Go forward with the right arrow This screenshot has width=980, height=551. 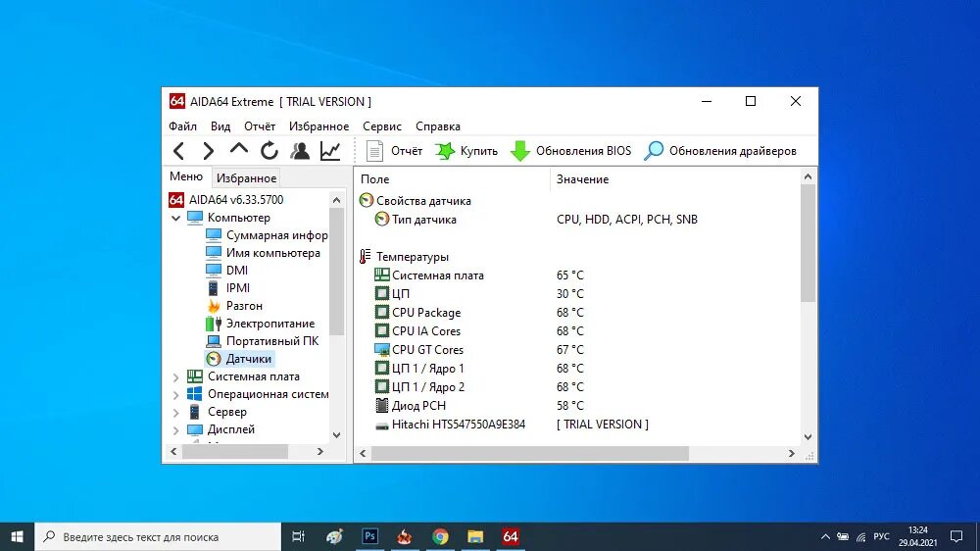pyautogui.click(x=208, y=151)
